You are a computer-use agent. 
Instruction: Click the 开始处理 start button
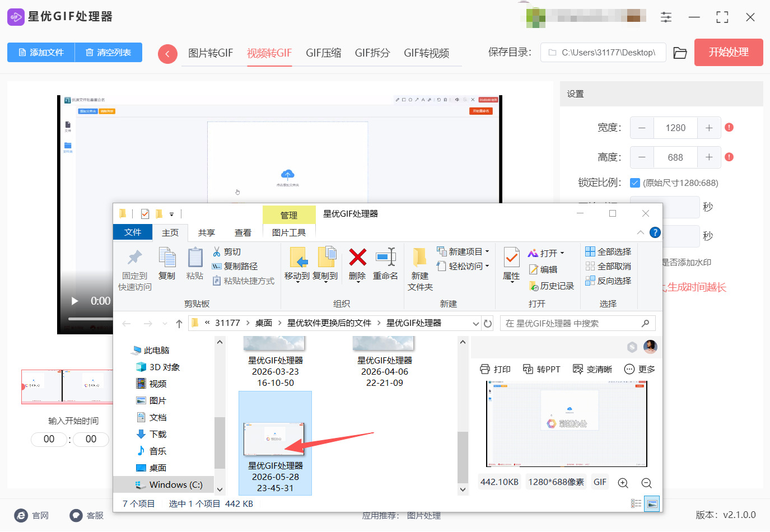(x=729, y=52)
